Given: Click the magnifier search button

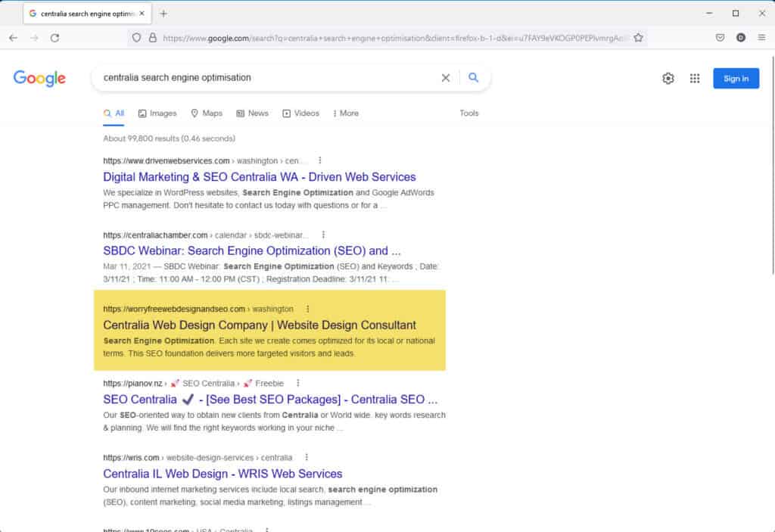Looking at the screenshot, I should click(474, 78).
